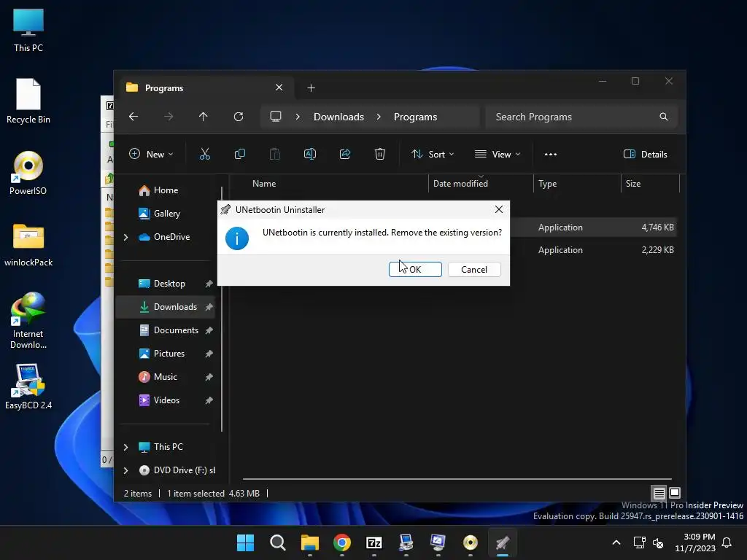Open PowerISO desktop shortcut
Screen dimensions: 747x560
28,173
